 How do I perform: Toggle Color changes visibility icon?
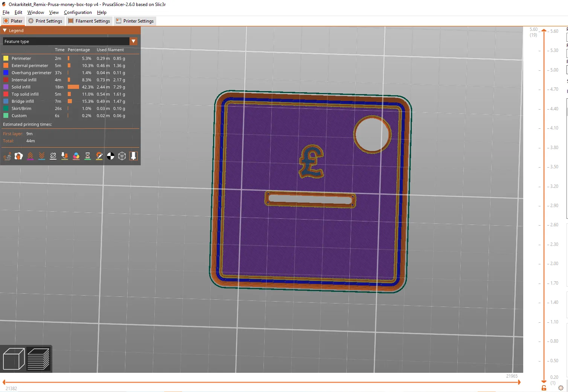pyautogui.click(x=76, y=156)
